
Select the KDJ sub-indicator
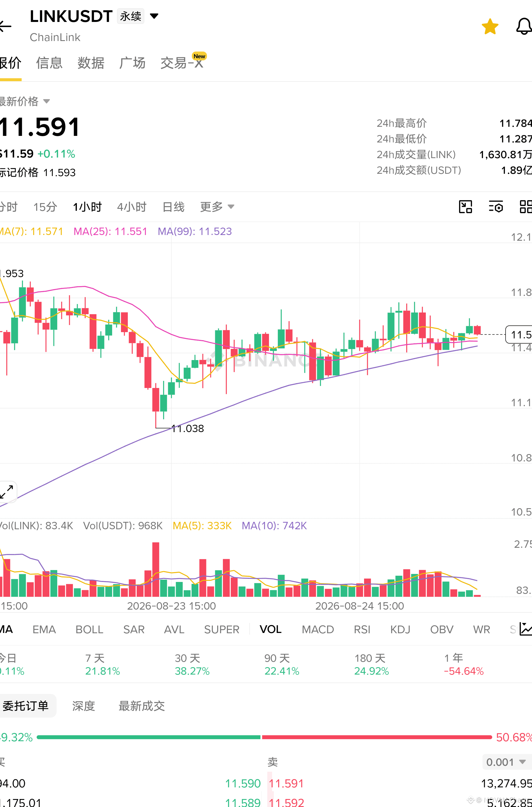coord(400,630)
